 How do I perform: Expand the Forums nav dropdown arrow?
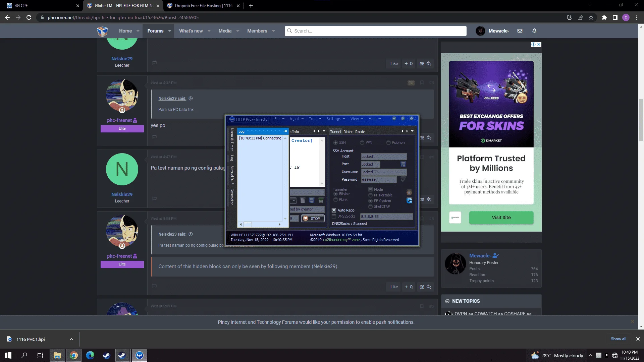[170, 31]
